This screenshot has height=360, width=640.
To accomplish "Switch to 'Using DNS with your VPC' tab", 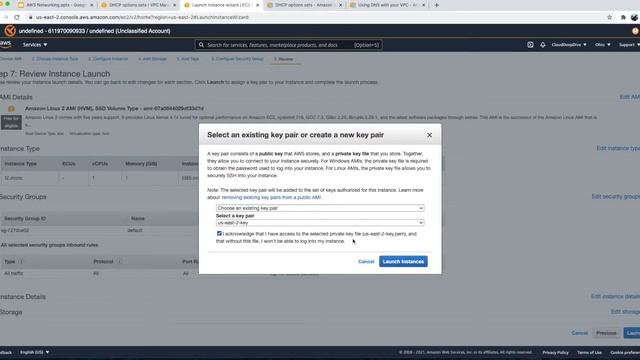I will tap(388, 5).
